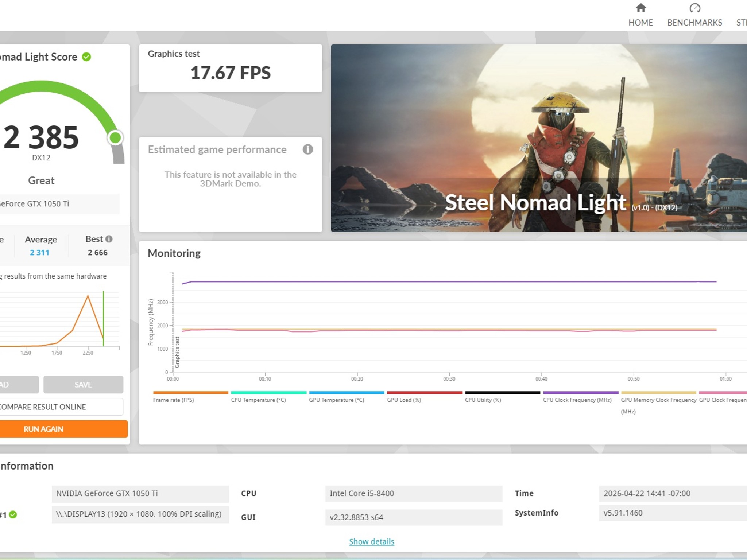
Task: Select the HOME tab label
Action: tap(640, 23)
